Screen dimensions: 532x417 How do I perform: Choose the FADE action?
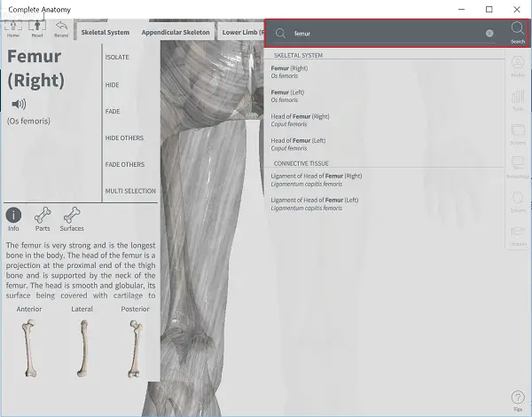113,112
